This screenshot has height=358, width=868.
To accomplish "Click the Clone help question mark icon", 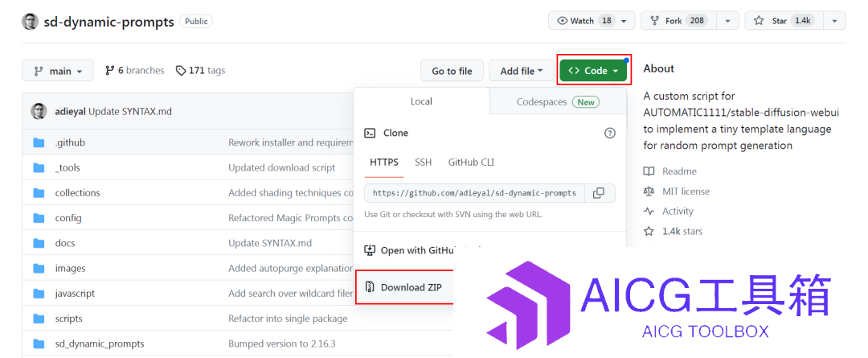I will pyautogui.click(x=609, y=133).
